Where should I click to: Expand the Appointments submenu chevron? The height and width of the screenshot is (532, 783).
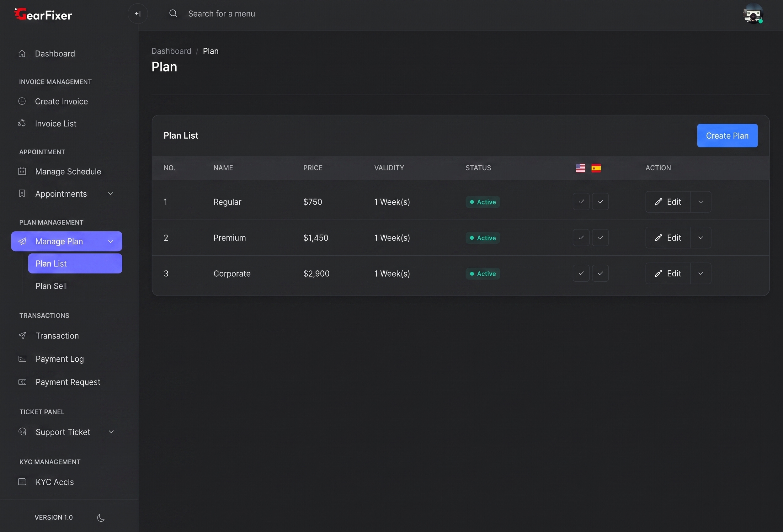(110, 194)
